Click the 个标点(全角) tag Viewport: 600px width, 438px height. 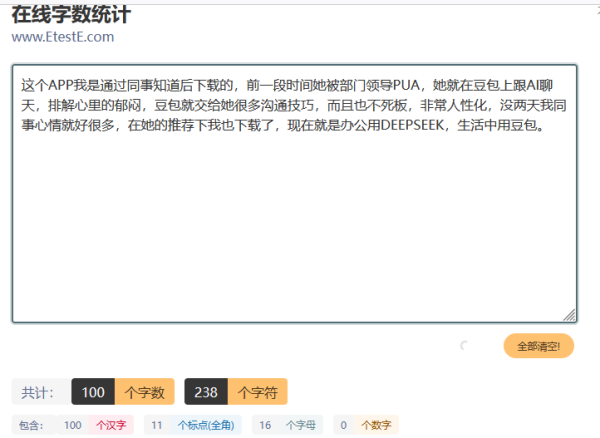206,425
